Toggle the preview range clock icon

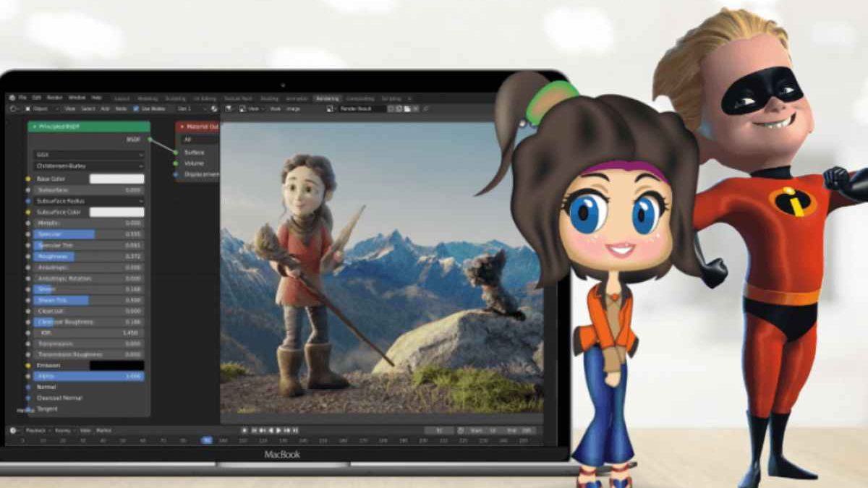[461, 430]
